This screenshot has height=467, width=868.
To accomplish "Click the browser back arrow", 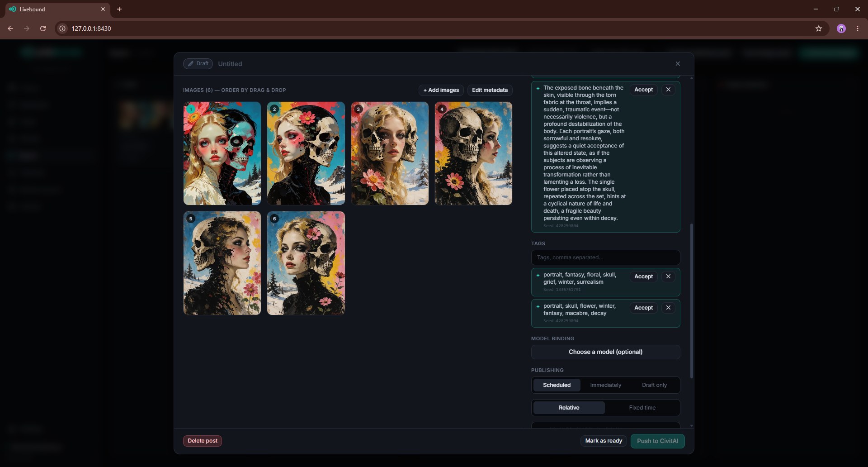I will point(10,29).
